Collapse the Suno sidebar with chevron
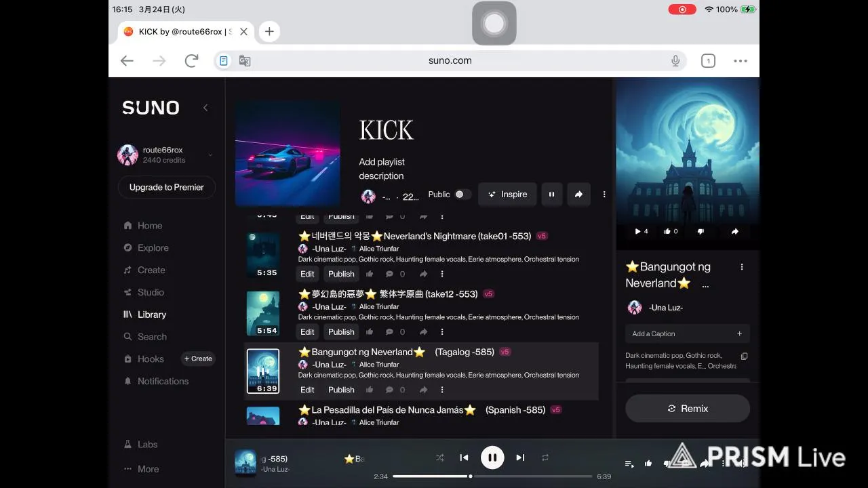 [x=205, y=108]
